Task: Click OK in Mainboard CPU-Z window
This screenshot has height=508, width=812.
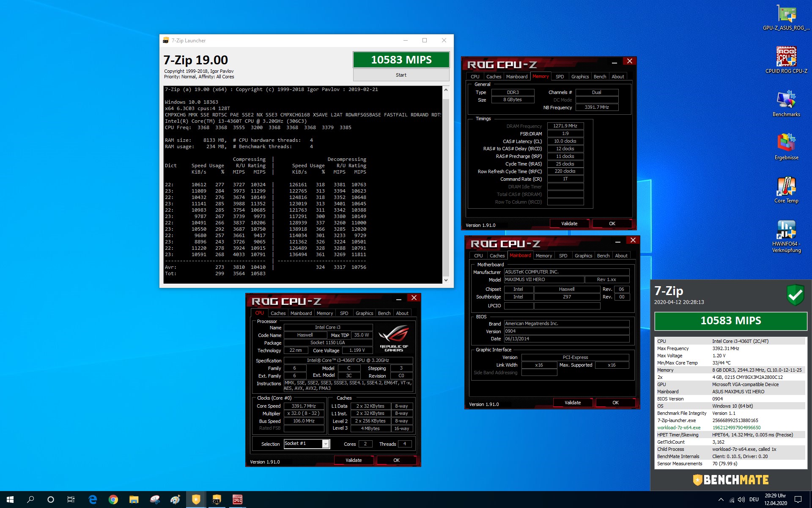Action: pos(615,403)
